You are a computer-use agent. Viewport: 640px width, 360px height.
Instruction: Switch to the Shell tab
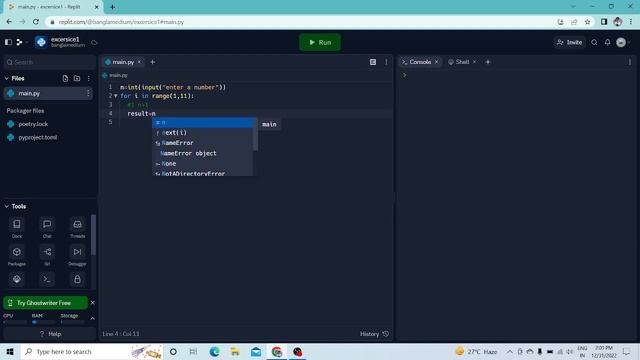(x=462, y=62)
